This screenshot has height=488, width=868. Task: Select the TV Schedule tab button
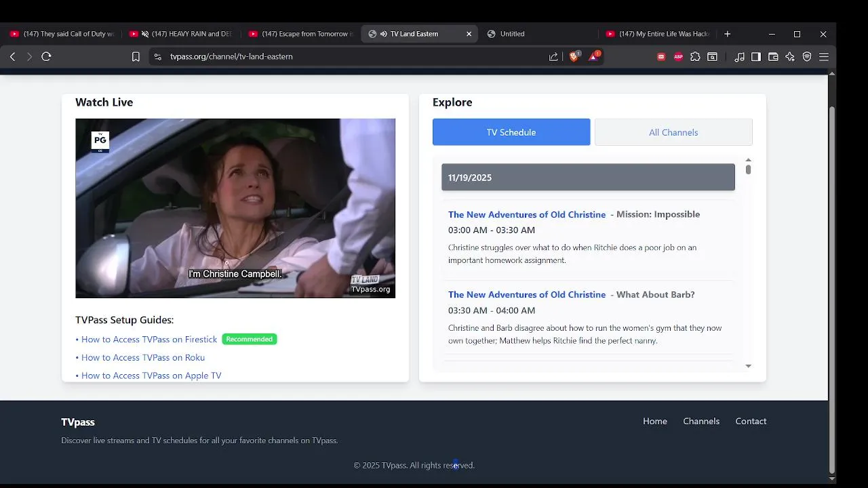coord(511,132)
